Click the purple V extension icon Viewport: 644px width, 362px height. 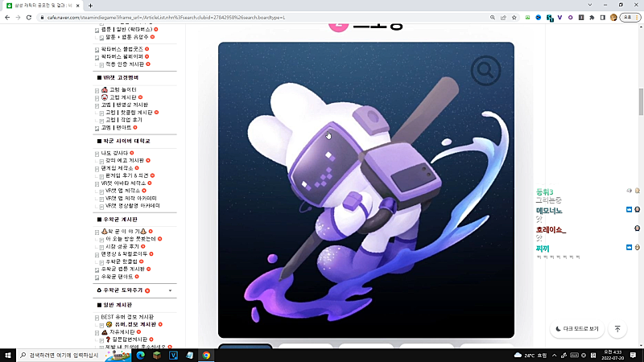click(559, 18)
